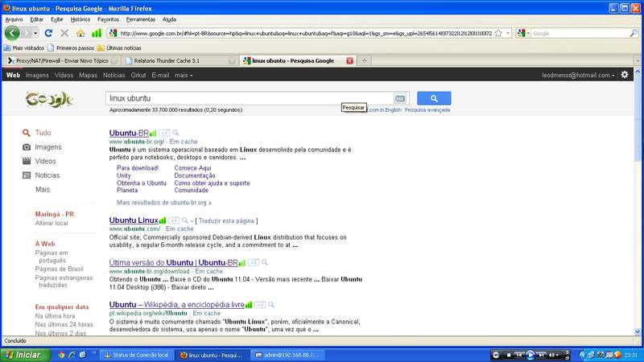The height and width of the screenshot is (362, 644).
Task: Open the Windows Iniciar start button
Action: tap(25, 355)
